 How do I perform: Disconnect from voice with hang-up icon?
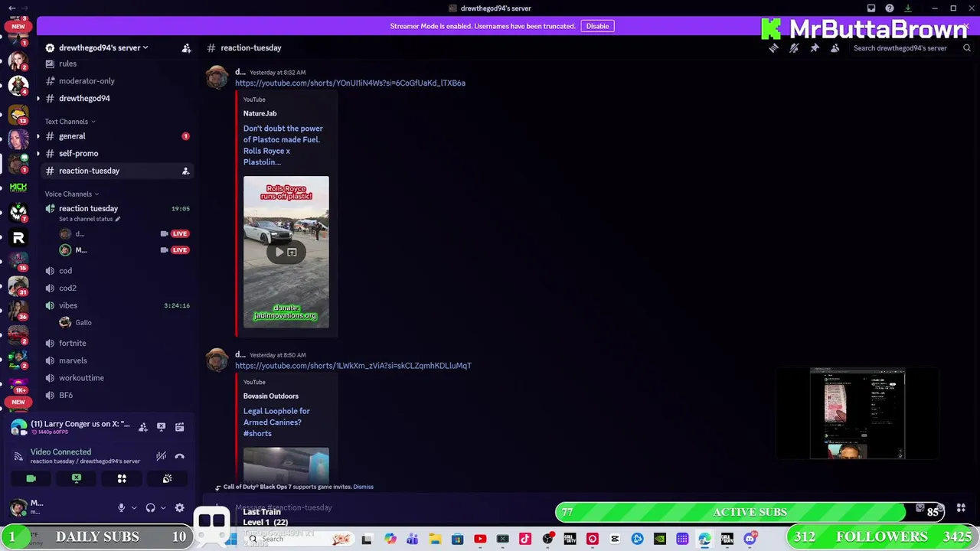[x=180, y=456]
